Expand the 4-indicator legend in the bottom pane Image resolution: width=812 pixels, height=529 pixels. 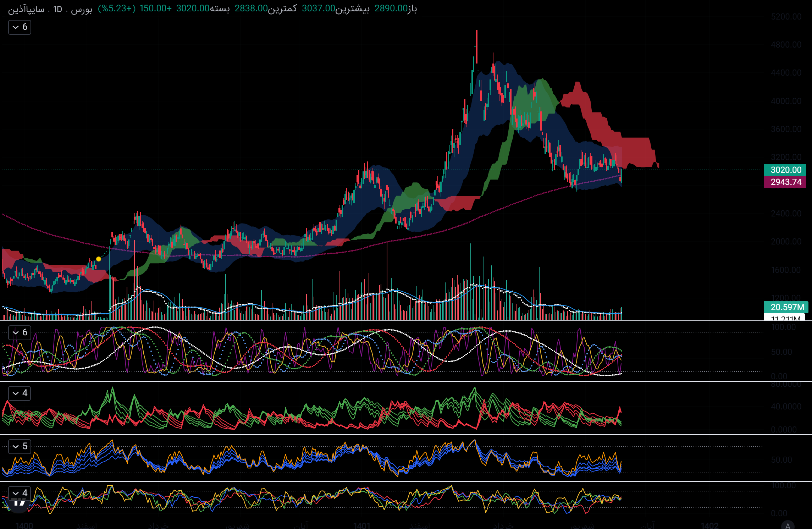(20, 493)
